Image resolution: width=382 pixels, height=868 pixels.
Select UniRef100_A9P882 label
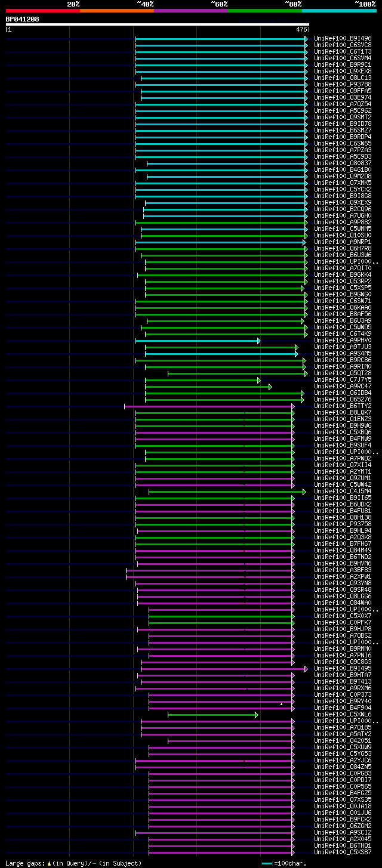[x=343, y=222]
